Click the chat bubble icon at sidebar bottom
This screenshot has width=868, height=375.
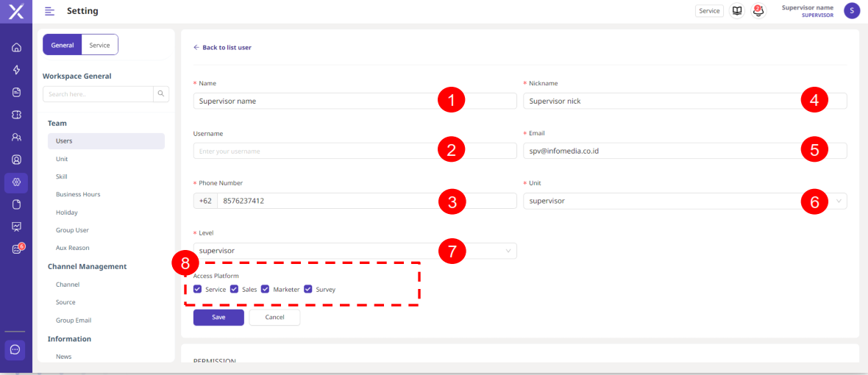(x=15, y=349)
